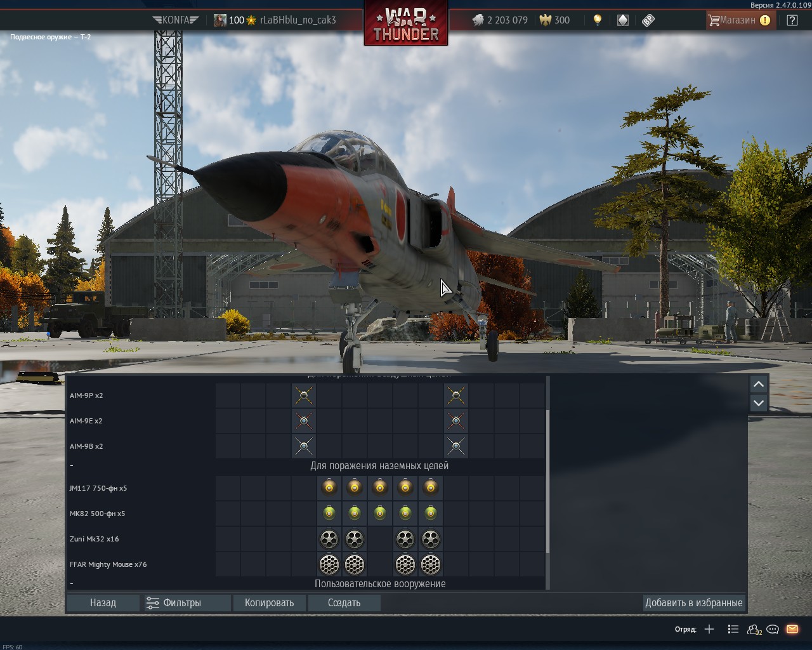
Task: Click the weapon list scrollbar
Action: click(547, 481)
